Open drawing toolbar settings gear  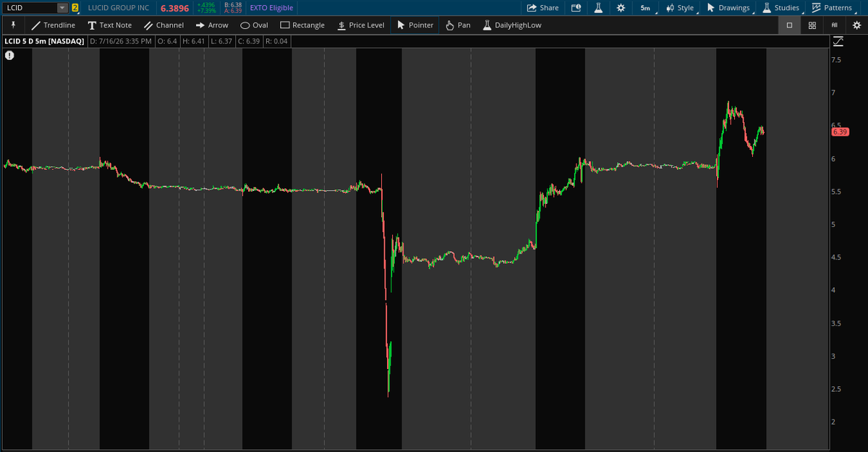[856, 25]
